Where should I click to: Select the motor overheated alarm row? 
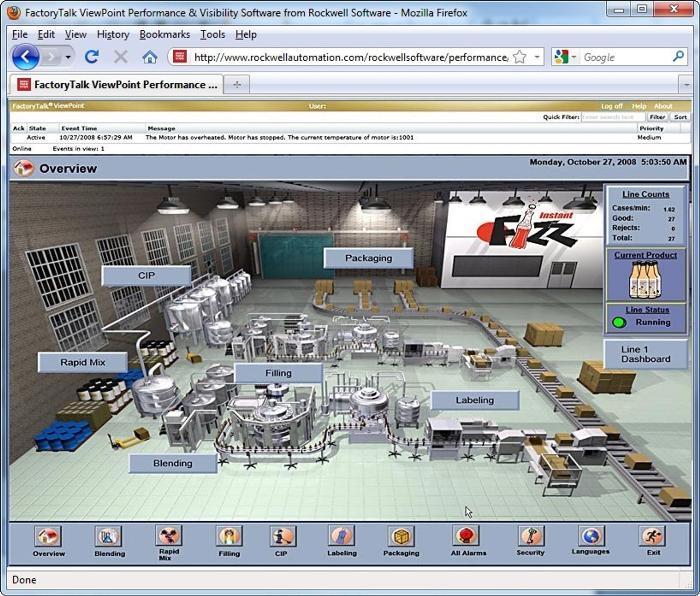pyautogui.click(x=350, y=137)
